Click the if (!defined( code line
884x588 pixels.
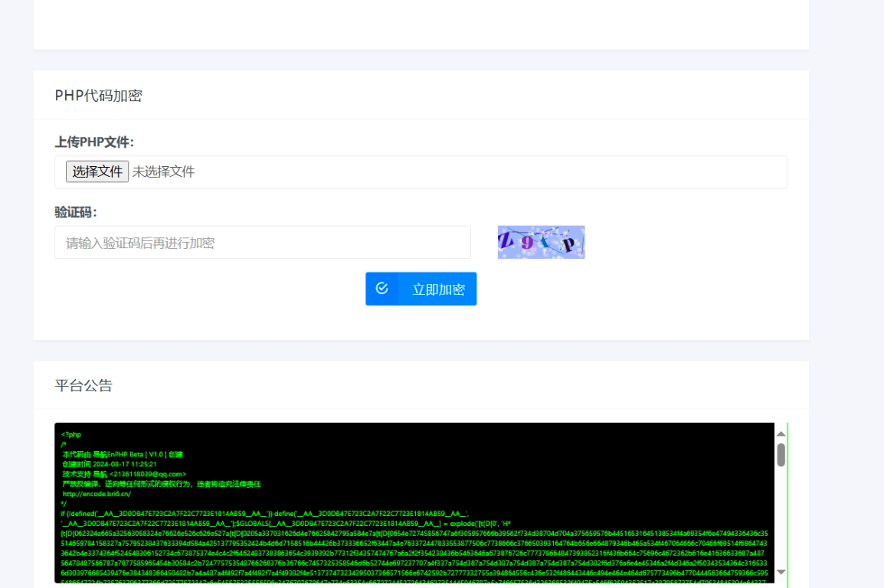265,514
